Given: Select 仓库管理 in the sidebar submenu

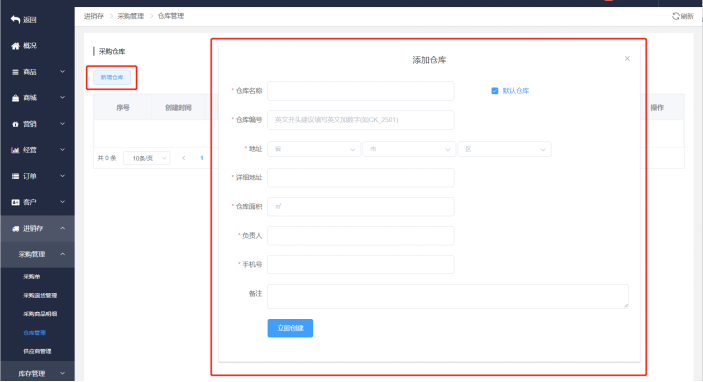Looking at the screenshot, I should click(34, 333).
